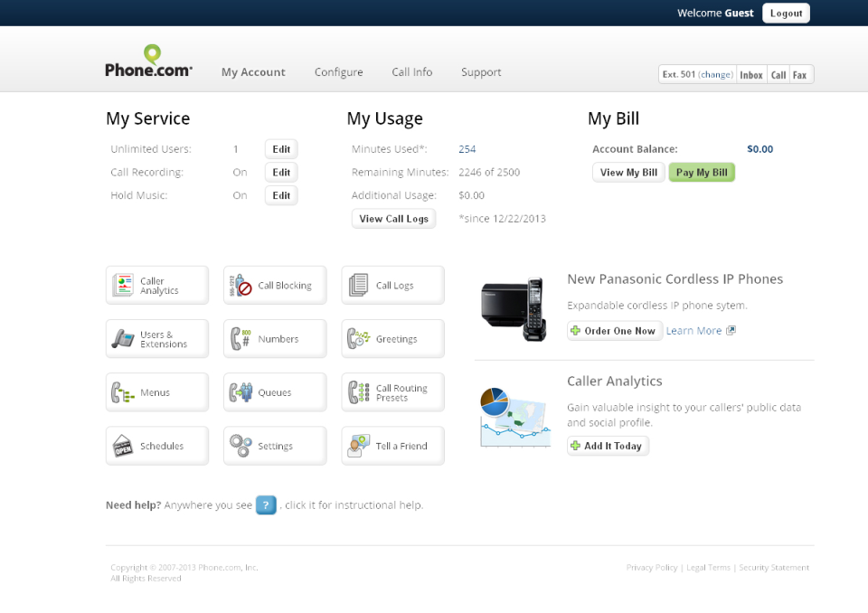Open Users & Extensions
The width and height of the screenshot is (868, 613).
[x=156, y=338]
